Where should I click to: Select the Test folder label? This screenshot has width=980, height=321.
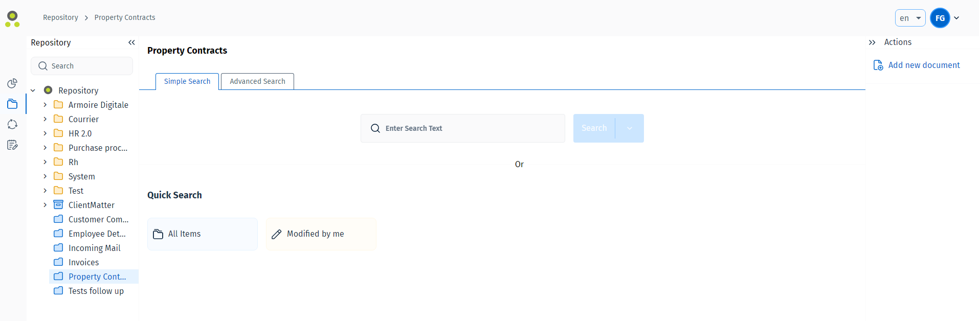tap(76, 191)
